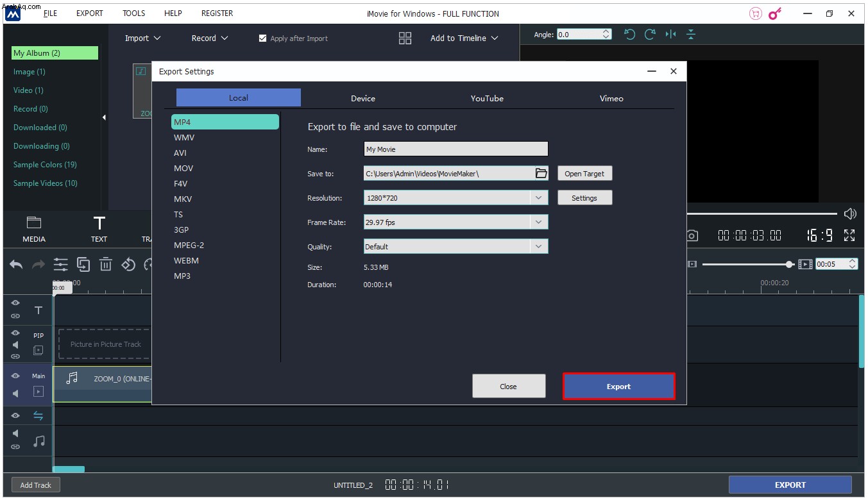This screenshot has height=500, width=868.
Task: Click the preview volume speaker icon
Action: [850, 213]
